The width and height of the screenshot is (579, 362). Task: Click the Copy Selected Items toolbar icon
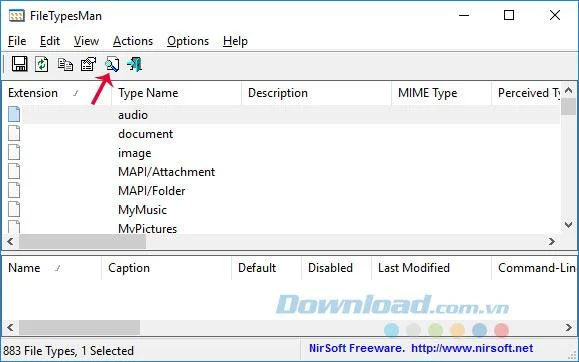tap(65, 64)
